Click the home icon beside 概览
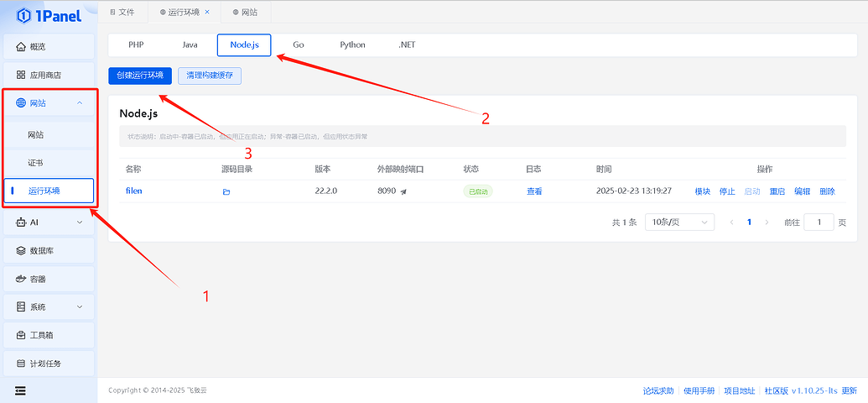 pyautogui.click(x=21, y=46)
